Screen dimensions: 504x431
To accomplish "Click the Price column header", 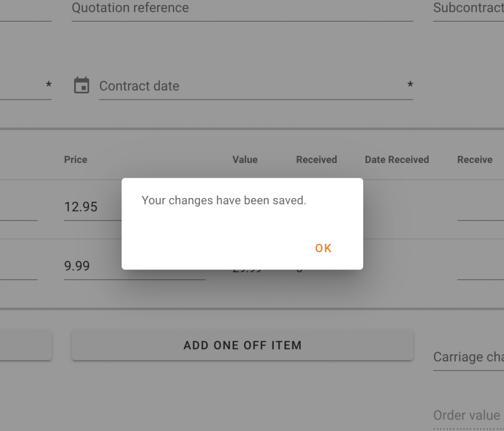I will (x=76, y=160).
